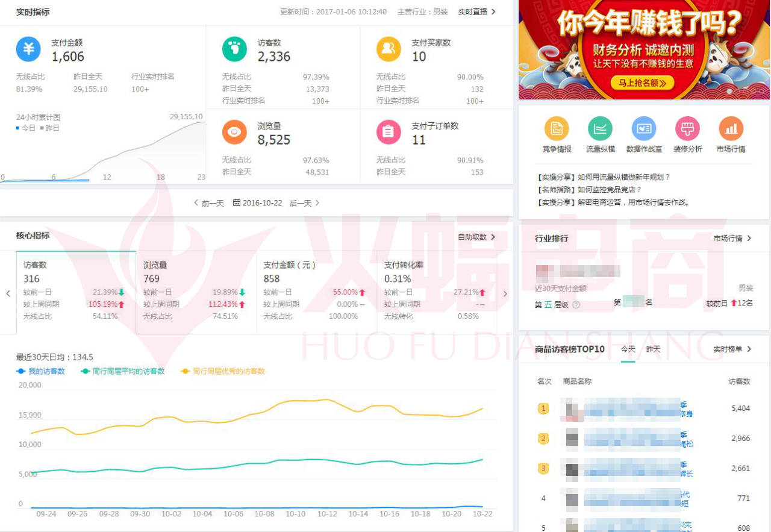The image size is (771, 532).
Task: Click the 访客数 footprint icon
Action: 234,49
